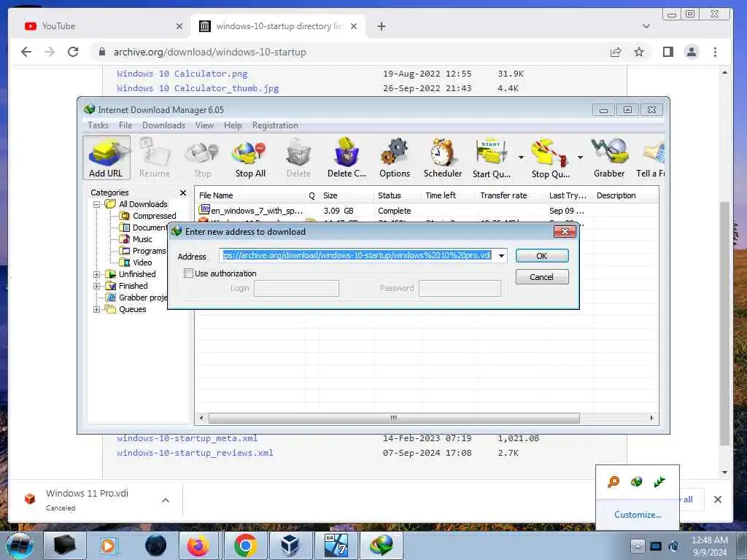Show hidden system tray icons arrow

pyautogui.click(x=638, y=545)
